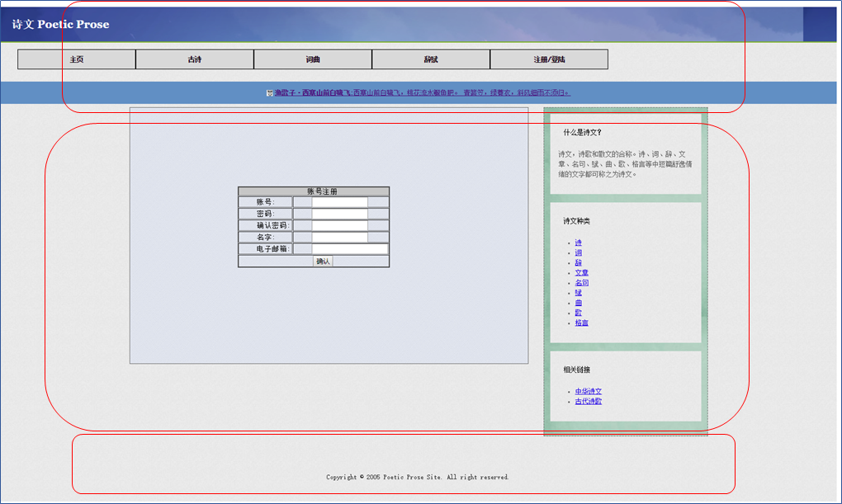
Task: Click the 诗文种类 sidebar heading
Action: click(577, 221)
